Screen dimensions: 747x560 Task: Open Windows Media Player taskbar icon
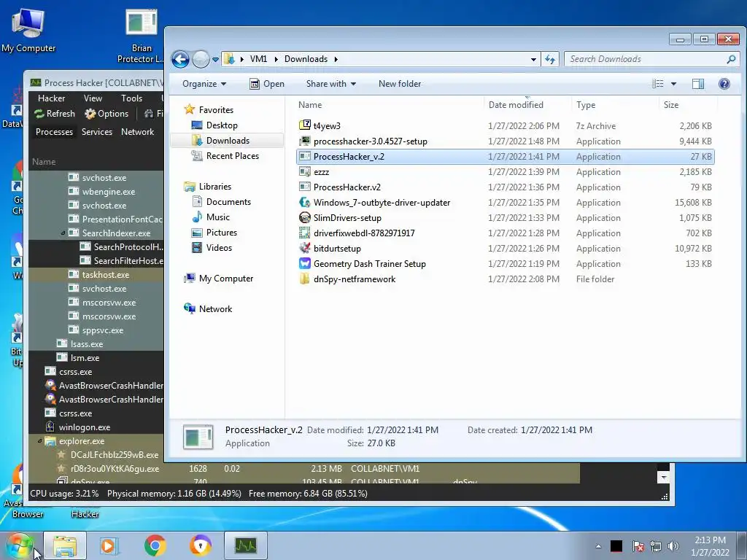[109, 545]
